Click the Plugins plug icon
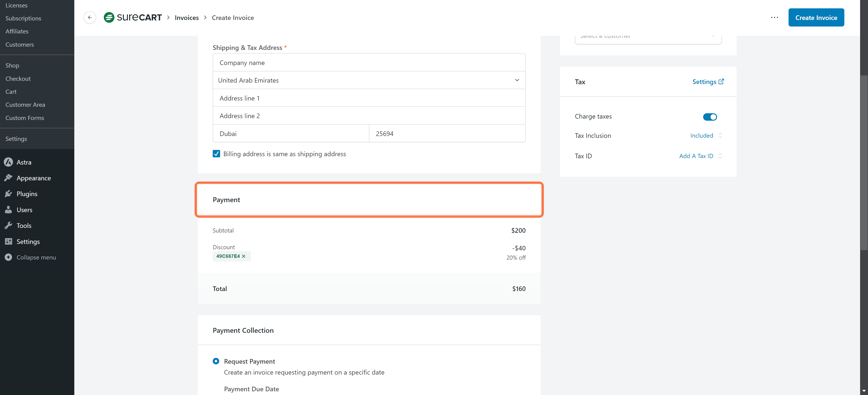This screenshot has height=395, width=868. (8, 194)
